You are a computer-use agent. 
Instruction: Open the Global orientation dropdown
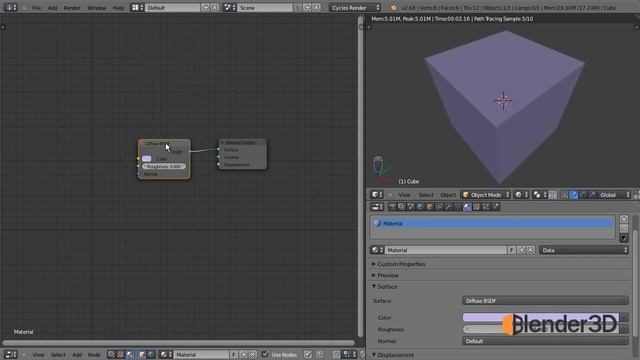click(x=615, y=195)
